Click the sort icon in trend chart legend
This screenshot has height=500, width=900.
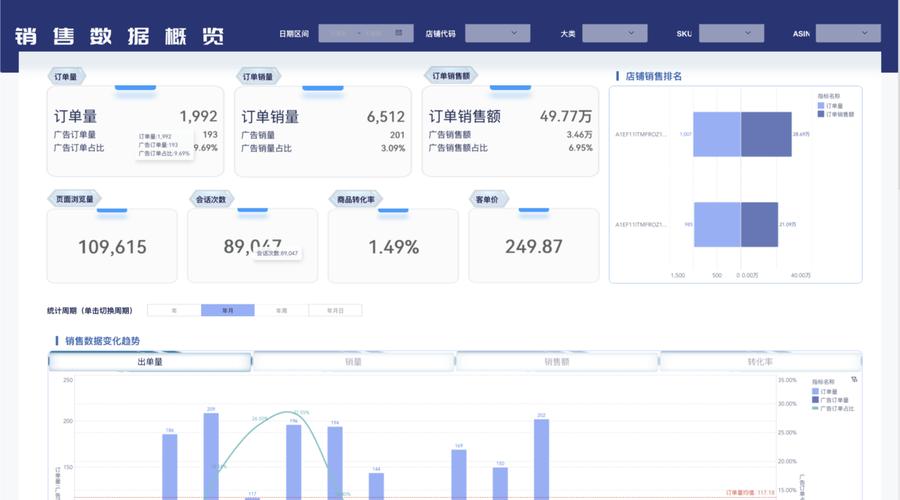click(x=854, y=379)
